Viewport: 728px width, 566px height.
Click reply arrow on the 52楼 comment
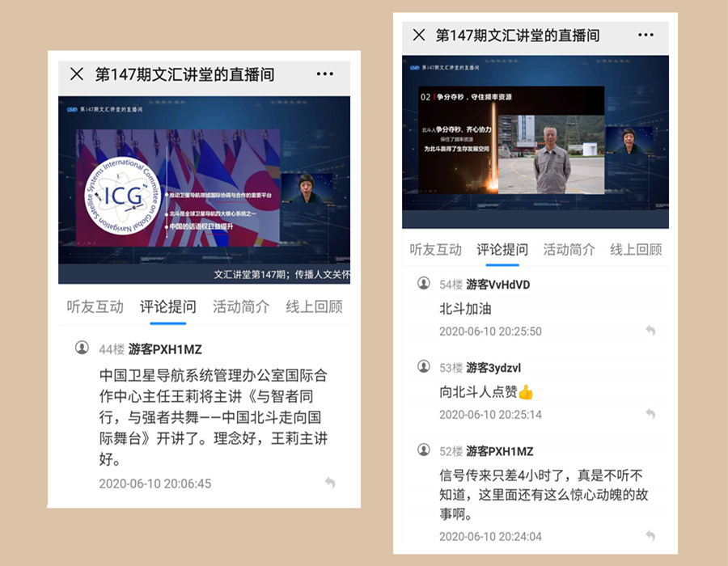point(650,535)
